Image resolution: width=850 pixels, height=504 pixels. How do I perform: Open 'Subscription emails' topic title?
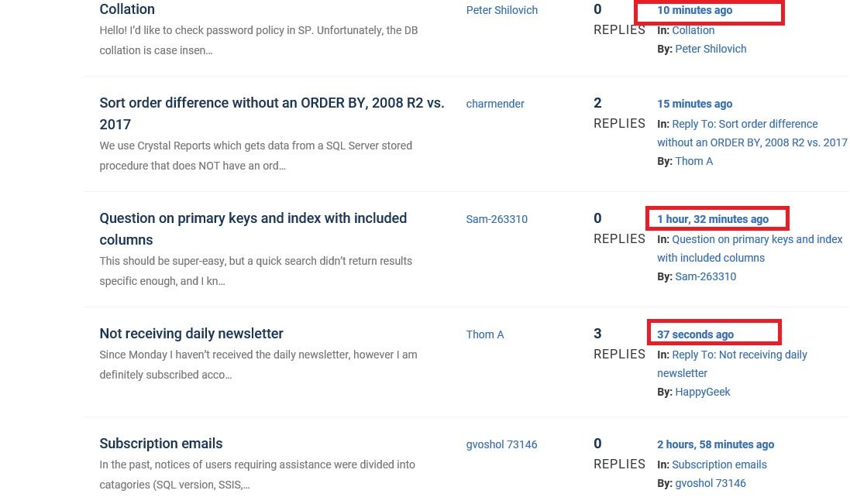pos(160,444)
